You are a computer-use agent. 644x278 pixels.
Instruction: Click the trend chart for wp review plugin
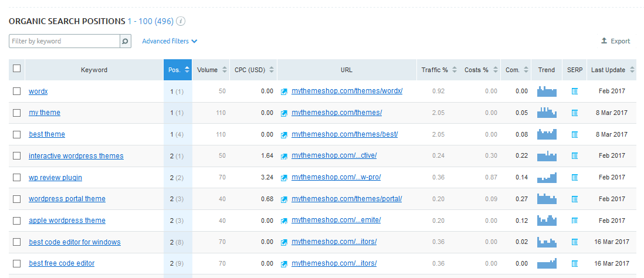[x=547, y=177]
